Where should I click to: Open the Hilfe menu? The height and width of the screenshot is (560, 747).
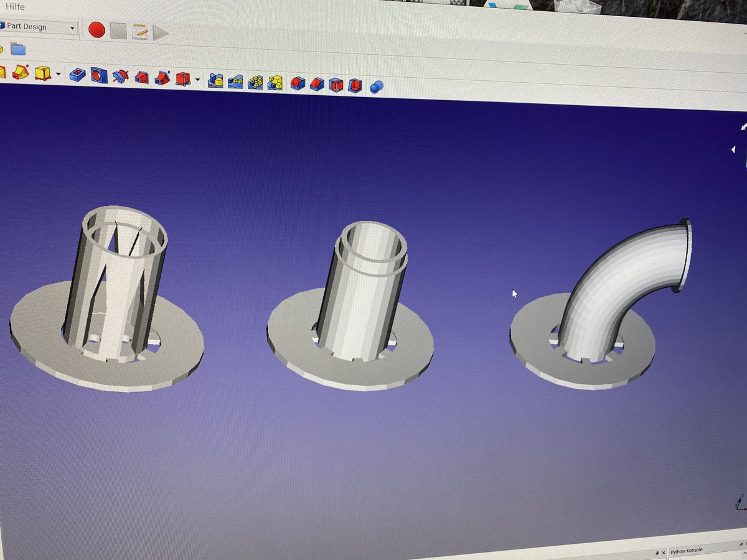click(15, 6)
